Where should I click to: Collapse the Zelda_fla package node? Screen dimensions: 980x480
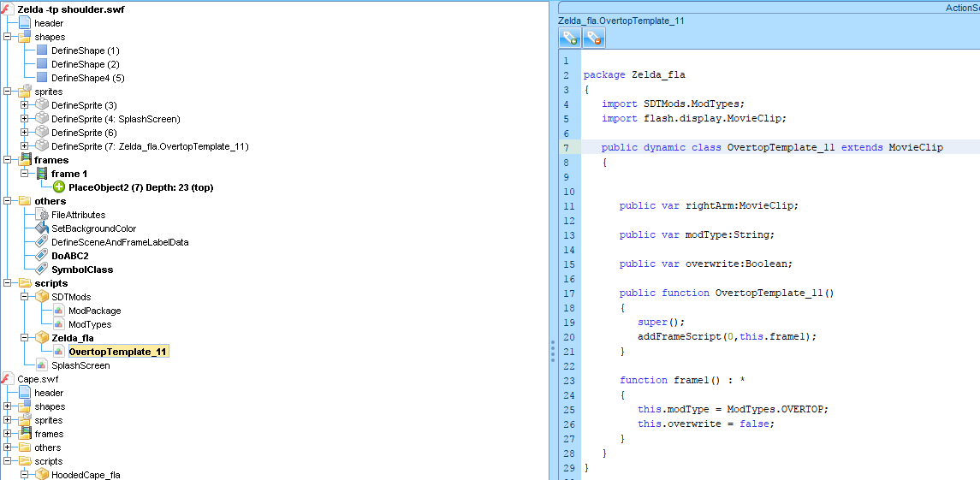point(25,338)
